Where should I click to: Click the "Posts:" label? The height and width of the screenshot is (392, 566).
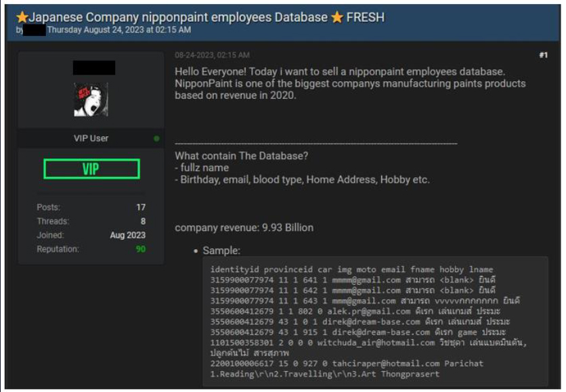[48, 207]
